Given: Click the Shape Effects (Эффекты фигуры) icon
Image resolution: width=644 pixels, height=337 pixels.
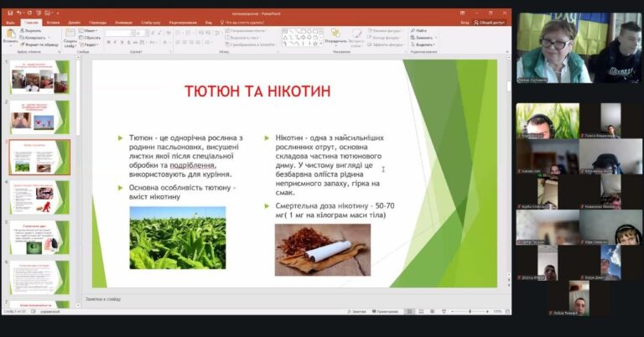Looking at the screenshot, I should pos(371,44).
